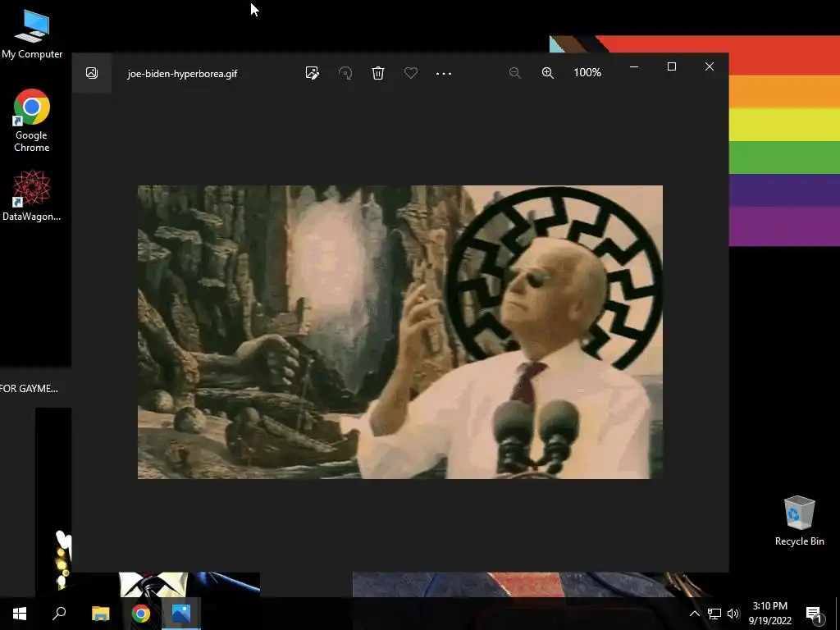The height and width of the screenshot is (630, 840).
Task: Maximize the Photos window
Action: (672, 66)
